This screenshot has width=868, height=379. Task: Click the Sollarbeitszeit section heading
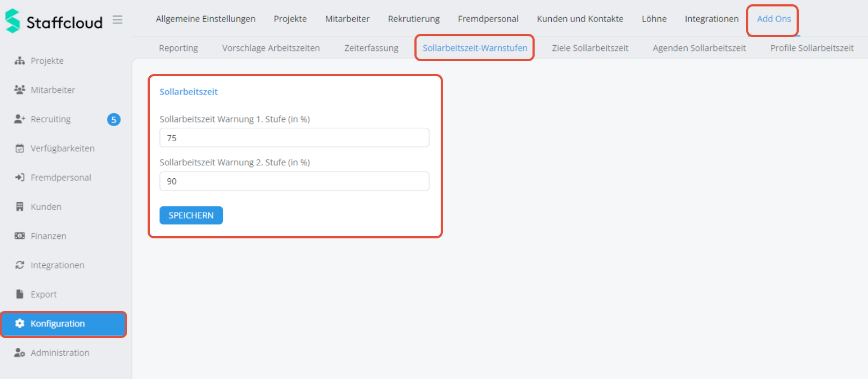coord(188,92)
